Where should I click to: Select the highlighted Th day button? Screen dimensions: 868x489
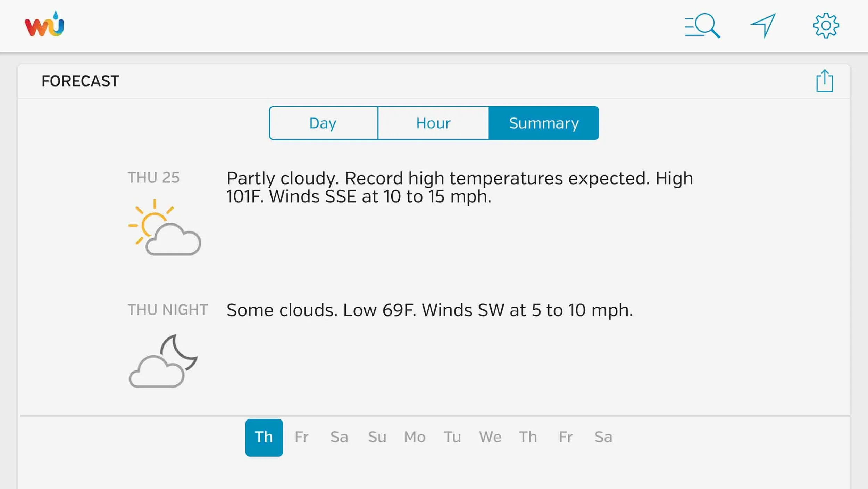(264, 437)
